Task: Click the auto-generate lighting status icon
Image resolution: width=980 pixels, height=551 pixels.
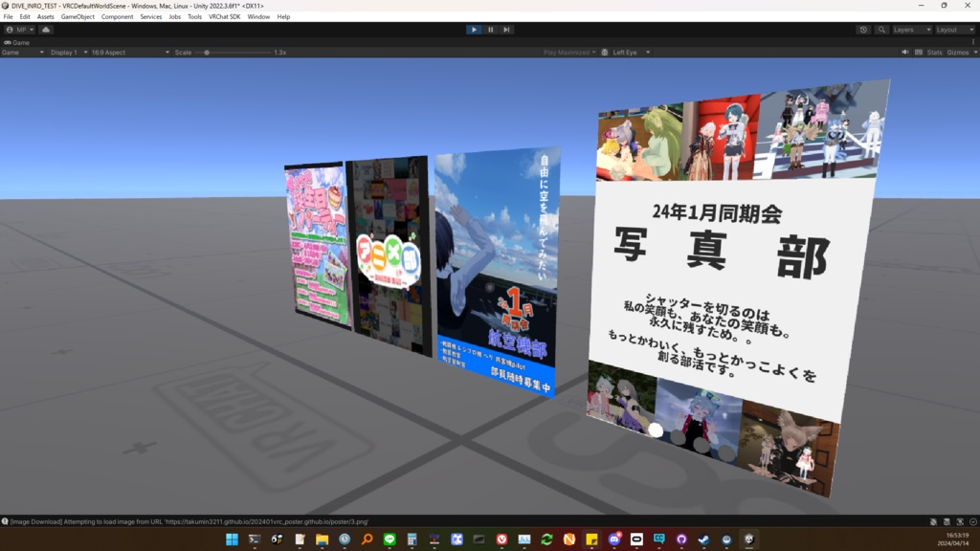Action: pos(960,521)
